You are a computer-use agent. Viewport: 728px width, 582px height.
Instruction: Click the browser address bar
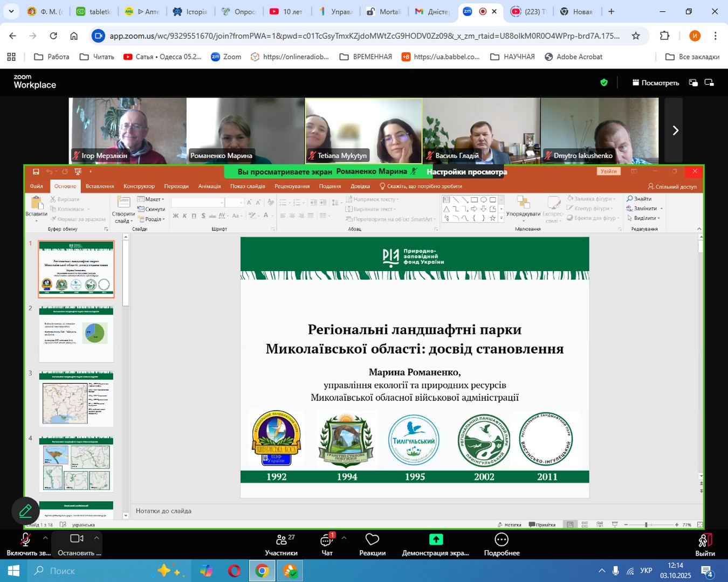click(364, 36)
